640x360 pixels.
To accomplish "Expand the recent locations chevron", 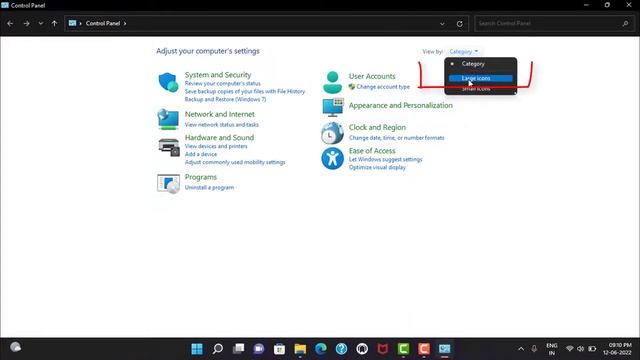I will (x=40, y=24).
